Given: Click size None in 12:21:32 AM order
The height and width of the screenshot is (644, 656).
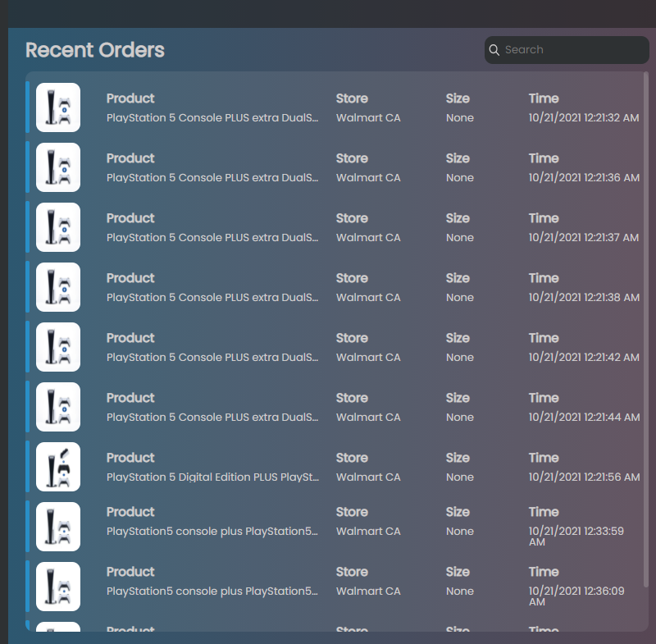Looking at the screenshot, I should click(460, 118).
